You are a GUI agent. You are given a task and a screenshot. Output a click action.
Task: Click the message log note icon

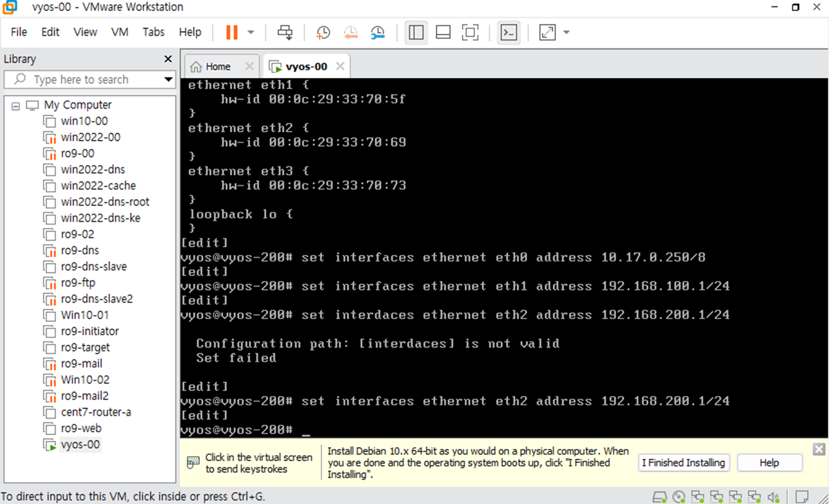pos(802,497)
